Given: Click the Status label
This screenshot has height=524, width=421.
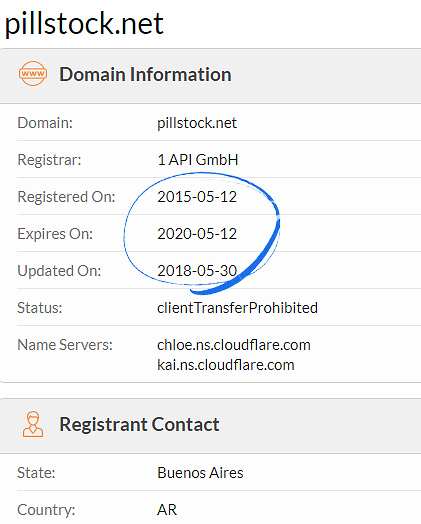Looking at the screenshot, I should (x=39, y=308).
